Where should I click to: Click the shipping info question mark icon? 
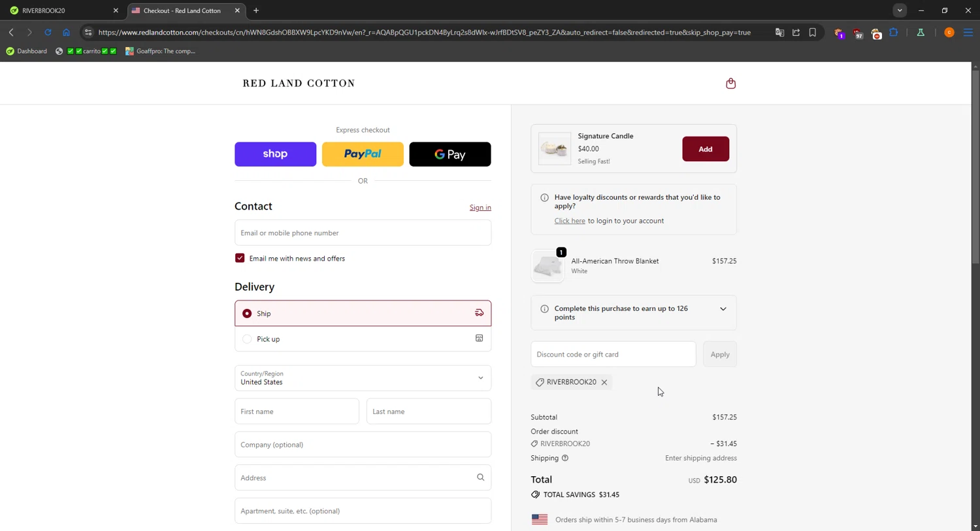point(565,458)
